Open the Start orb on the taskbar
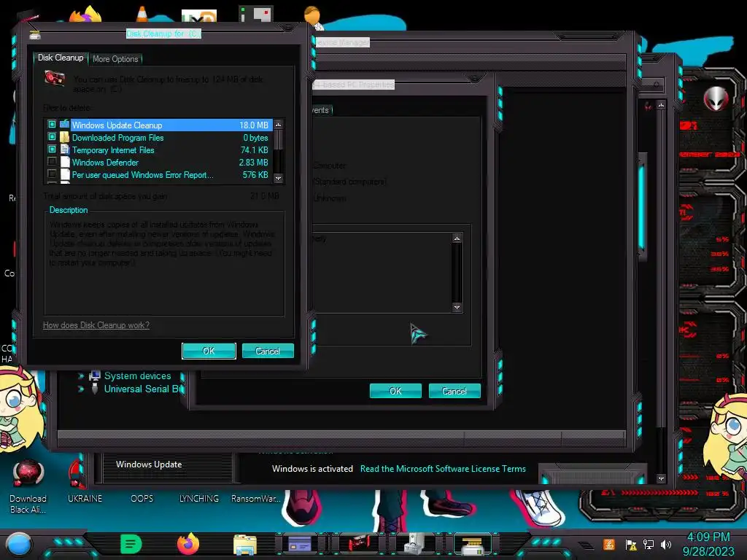 pos(19,544)
